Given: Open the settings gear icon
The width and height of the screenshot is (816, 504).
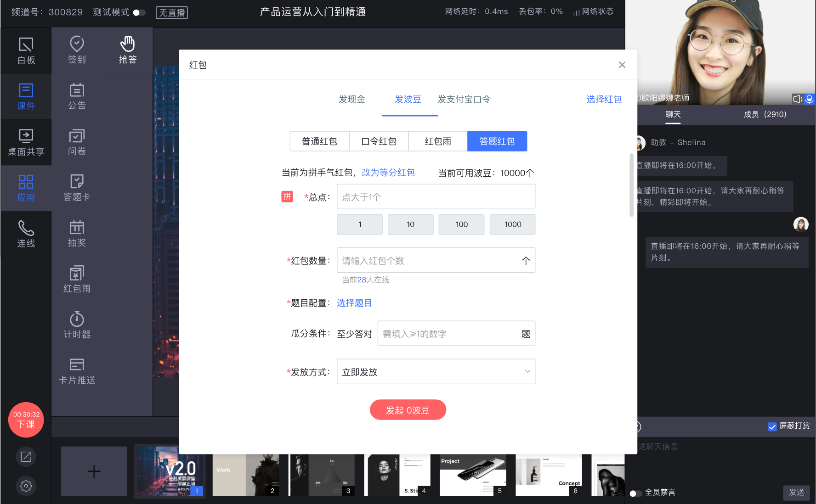Looking at the screenshot, I should click(x=26, y=486).
